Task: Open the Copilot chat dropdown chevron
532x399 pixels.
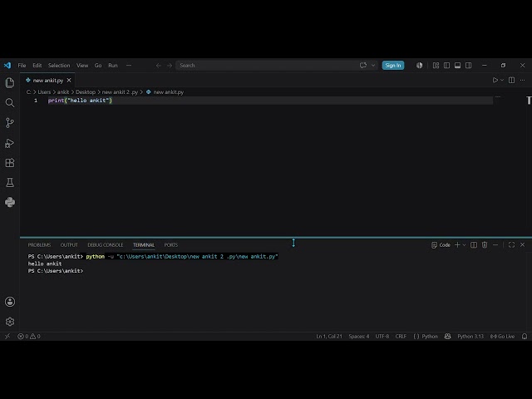Action: [x=373, y=65]
